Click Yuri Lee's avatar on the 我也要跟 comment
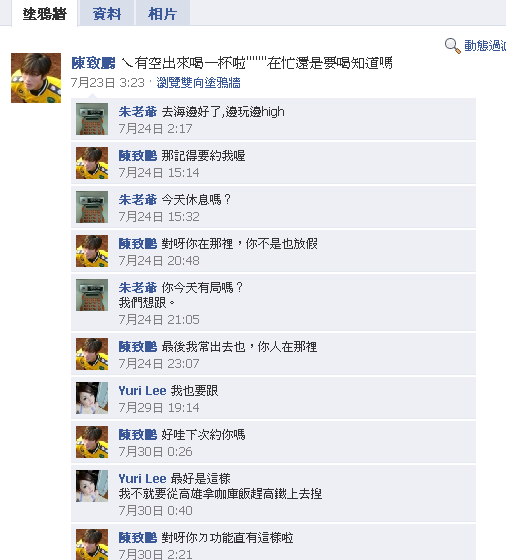This screenshot has width=512, height=560. 92,398
